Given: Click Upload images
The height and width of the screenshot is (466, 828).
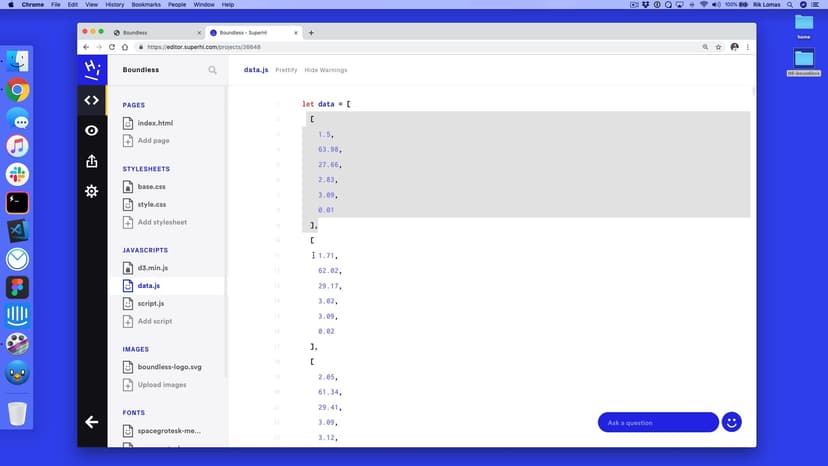Looking at the screenshot, I should point(162,384).
